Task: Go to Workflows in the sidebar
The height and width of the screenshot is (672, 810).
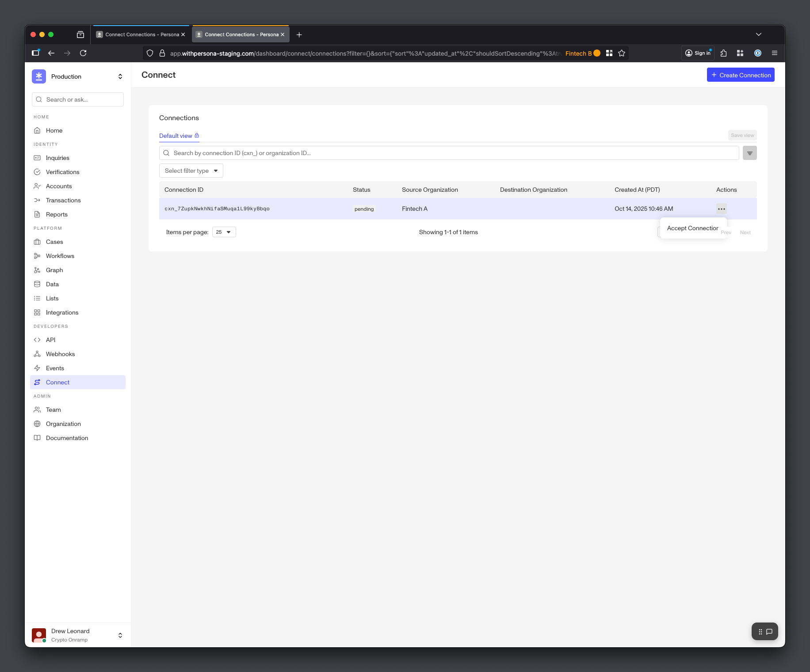Action: [60, 256]
